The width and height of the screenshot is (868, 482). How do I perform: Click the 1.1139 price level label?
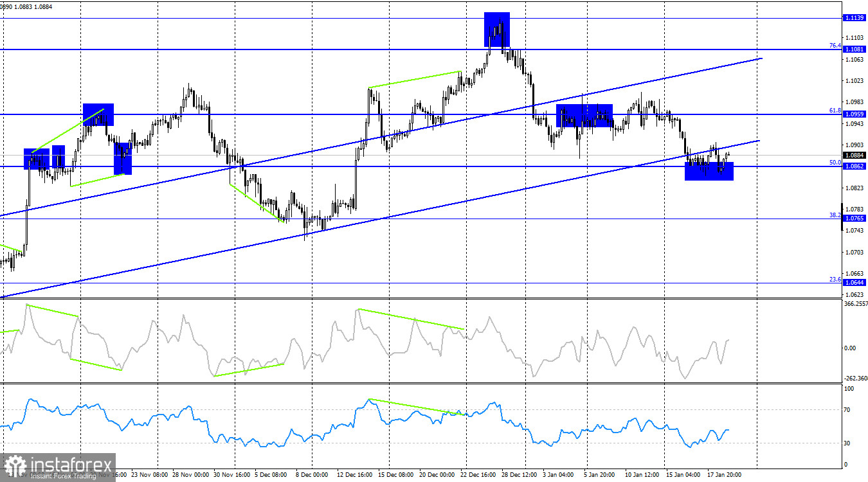click(854, 18)
